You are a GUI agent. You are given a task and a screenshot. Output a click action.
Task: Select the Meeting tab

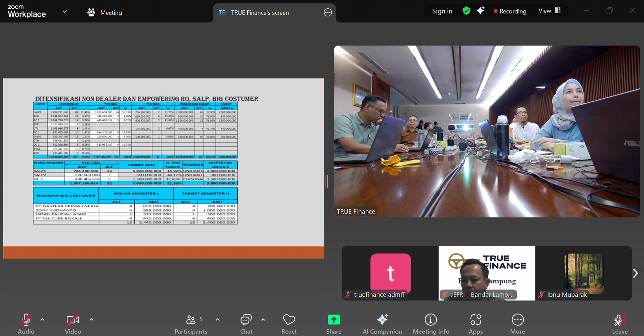[105, 13]
